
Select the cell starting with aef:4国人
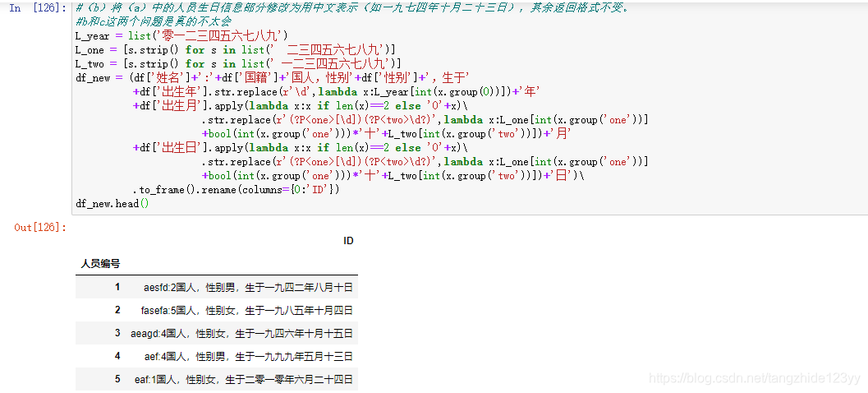point(249,357)
